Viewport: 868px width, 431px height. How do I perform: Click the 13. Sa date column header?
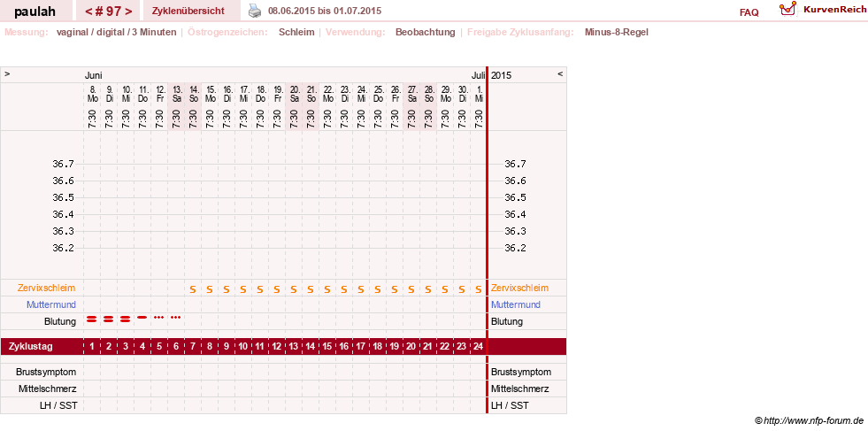(x=177, y=94)
